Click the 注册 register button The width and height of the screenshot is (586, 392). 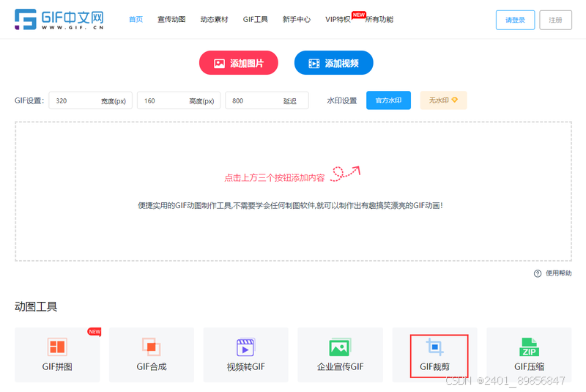pos(555,20)
